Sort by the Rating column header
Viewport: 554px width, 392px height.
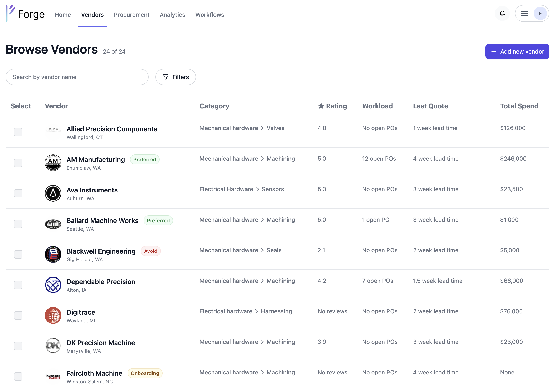pyautogui.click(x=332, y=106)
